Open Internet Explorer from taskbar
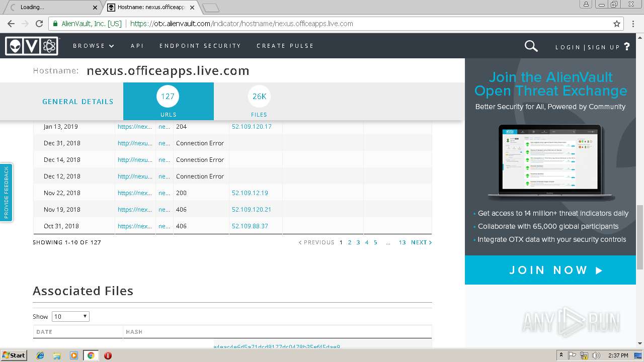 pyautogui.click(x=40, y=355)
